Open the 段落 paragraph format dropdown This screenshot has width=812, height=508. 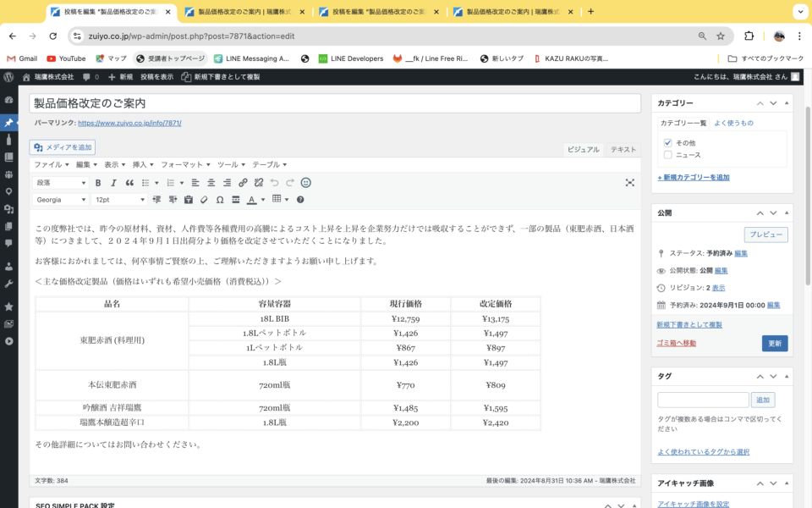(x=60, y=183)
